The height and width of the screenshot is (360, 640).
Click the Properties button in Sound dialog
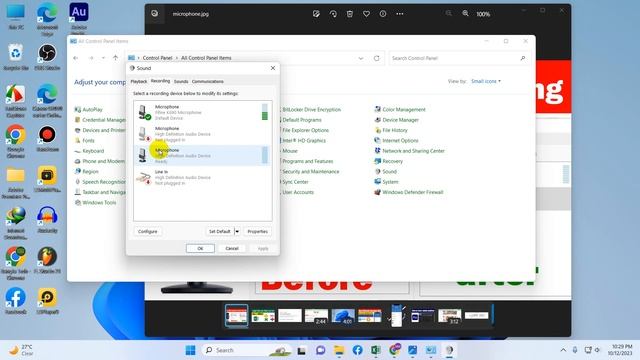pos(258,231)
